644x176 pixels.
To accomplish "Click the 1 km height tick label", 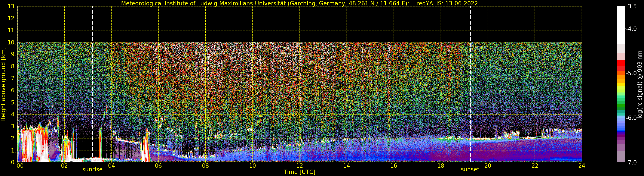I will pyautogui.click(x=13, y=150).
